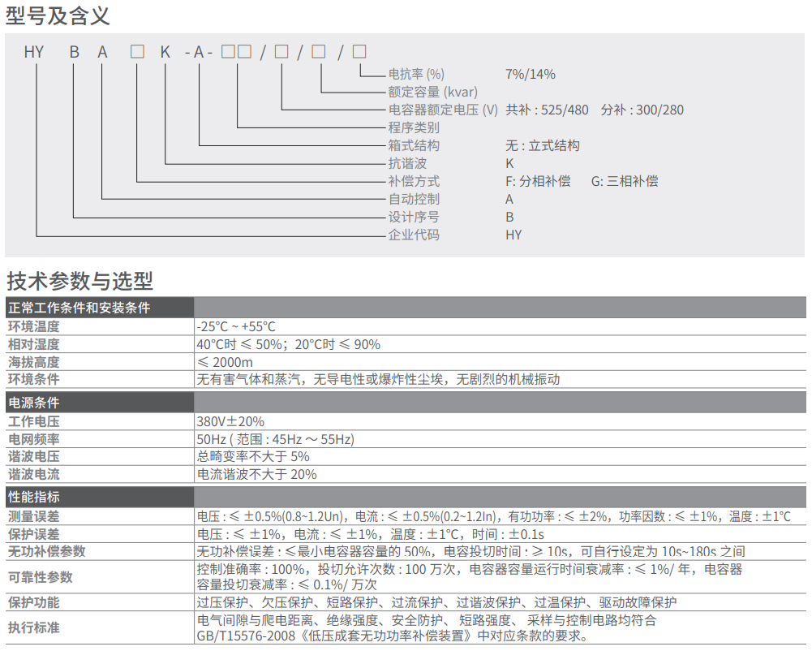Click the 谐波电流 row label

pos(33,474)
